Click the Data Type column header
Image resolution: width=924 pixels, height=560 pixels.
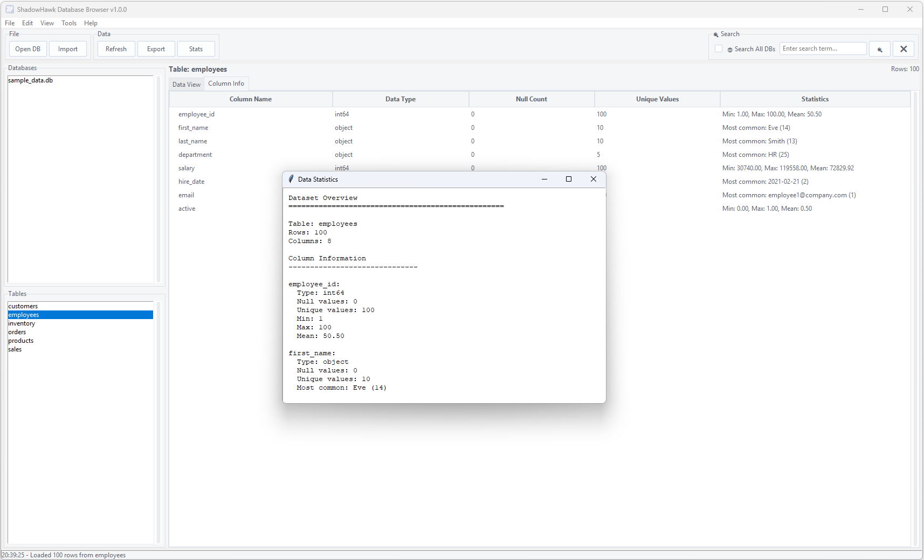401,99
